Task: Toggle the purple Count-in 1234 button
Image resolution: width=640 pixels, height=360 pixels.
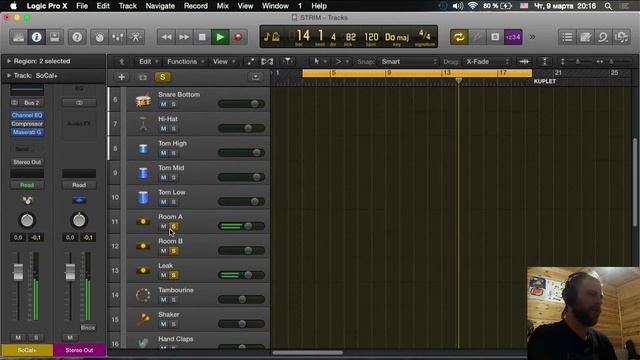Action: [x=513, y=37]
